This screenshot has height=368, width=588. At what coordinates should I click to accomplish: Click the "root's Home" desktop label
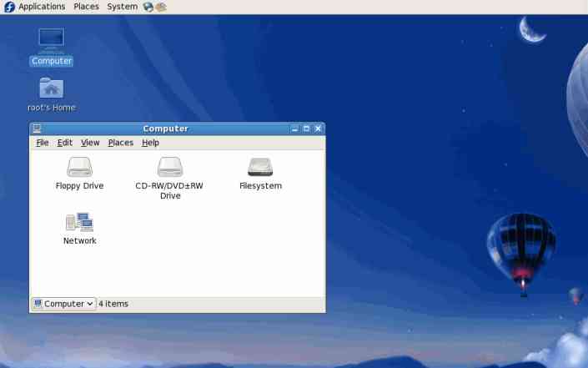point(52,108)
